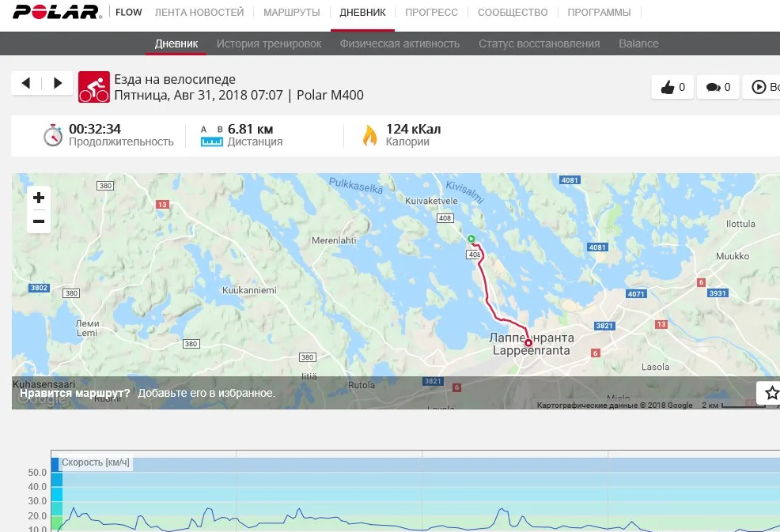Click the green route start marker

(x=471, y=239)
